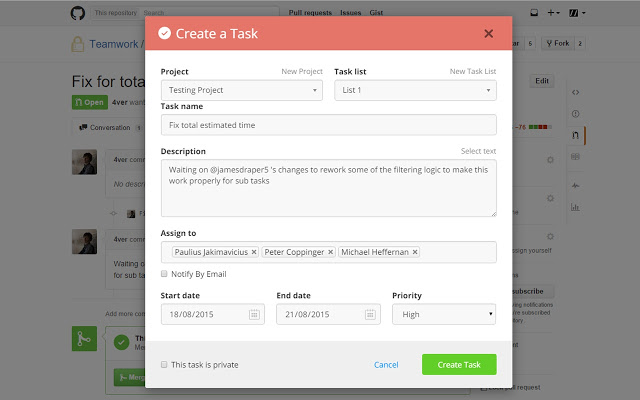640x400 pixels.
Task: Close the Create a Task dialog
Action: point(488,33)
